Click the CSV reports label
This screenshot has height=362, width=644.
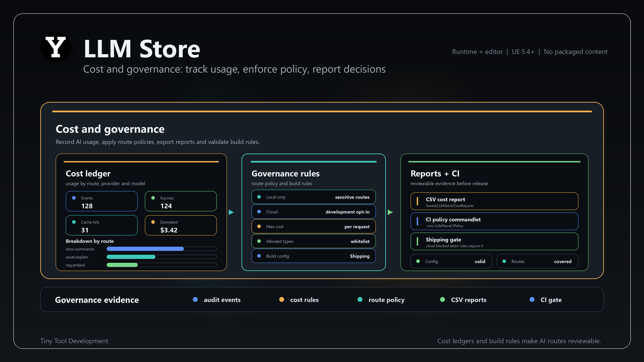(469, 300)
